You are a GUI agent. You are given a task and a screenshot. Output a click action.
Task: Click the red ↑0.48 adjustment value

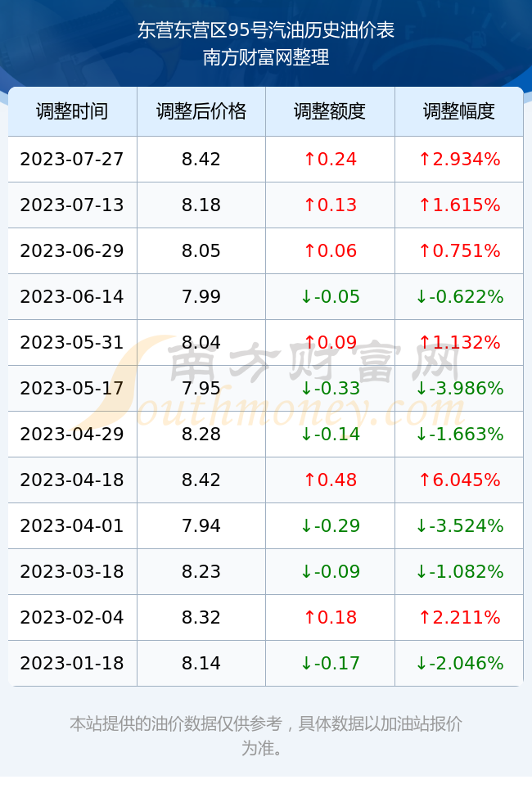point(330,480)
